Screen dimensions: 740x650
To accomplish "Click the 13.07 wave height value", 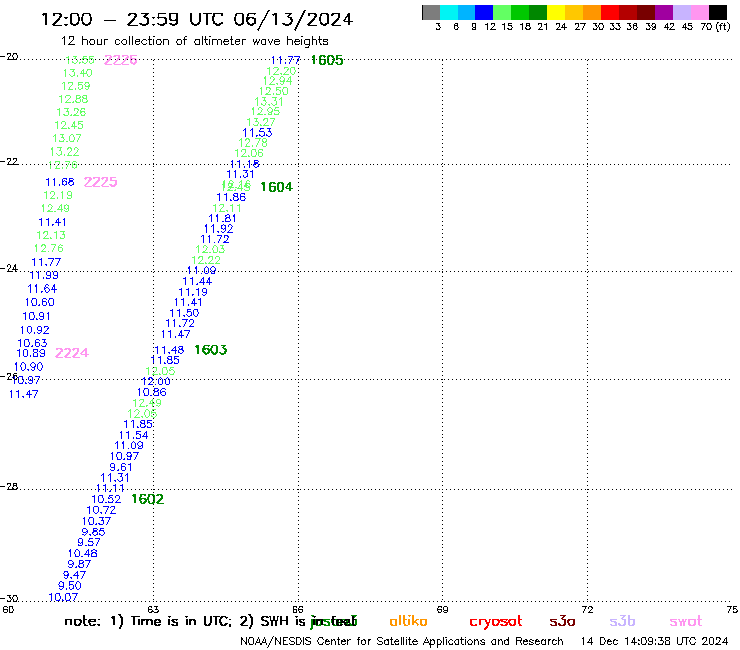I will (x=67, y=138).
